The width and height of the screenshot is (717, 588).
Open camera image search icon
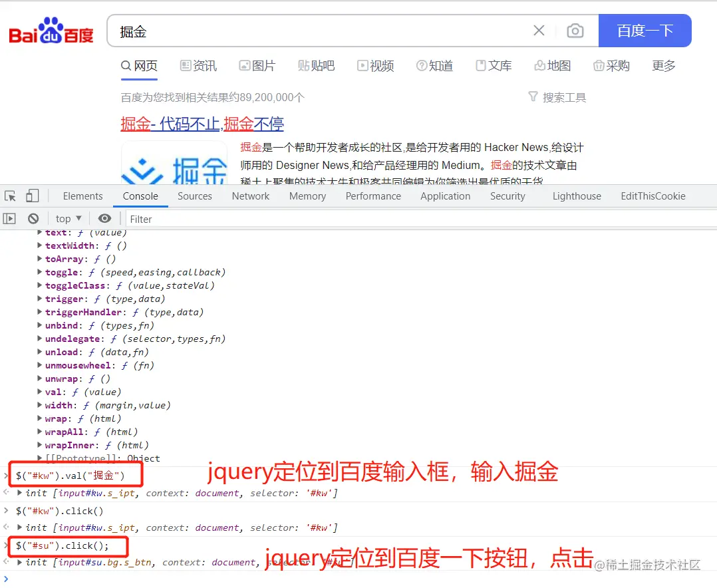tap(575, 31)
